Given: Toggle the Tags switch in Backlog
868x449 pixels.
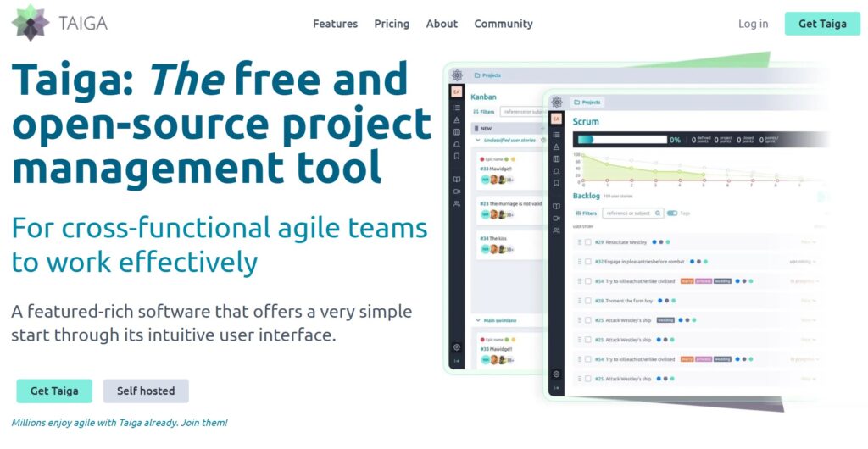Looking at the screenshot, I should pyautogui.click(x=672, y=213).
